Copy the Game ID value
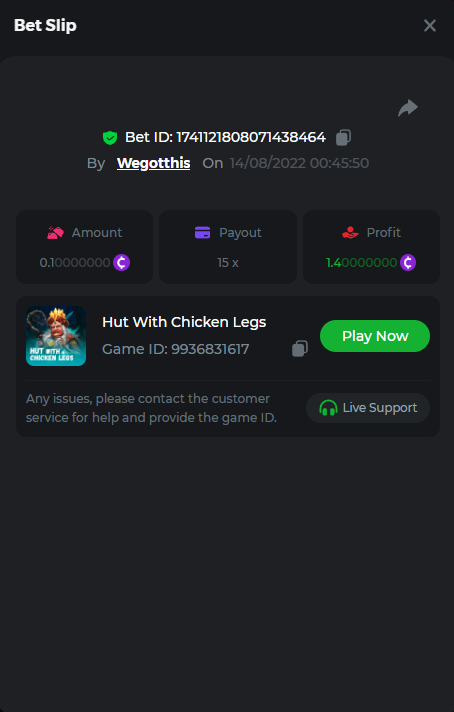The image size is (454, 712). click(300, 348)
